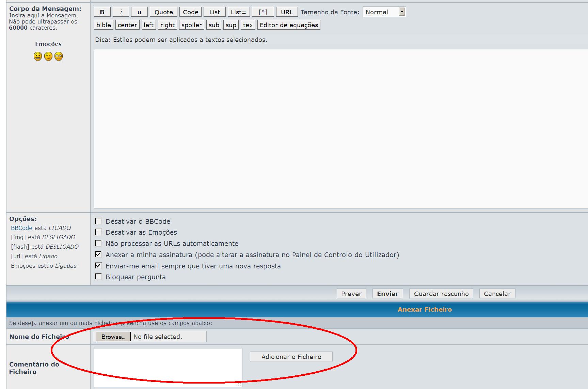Image resolution: width=588 pixels, height=389 pixels.
Task: Submit the post with Enviar
Action: point(388,294)
